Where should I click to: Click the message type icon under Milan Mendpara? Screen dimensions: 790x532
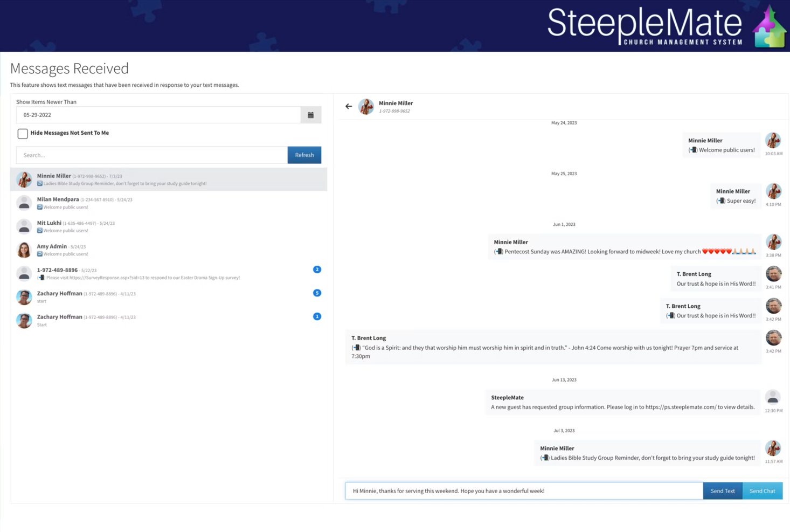tap(40, 207)
